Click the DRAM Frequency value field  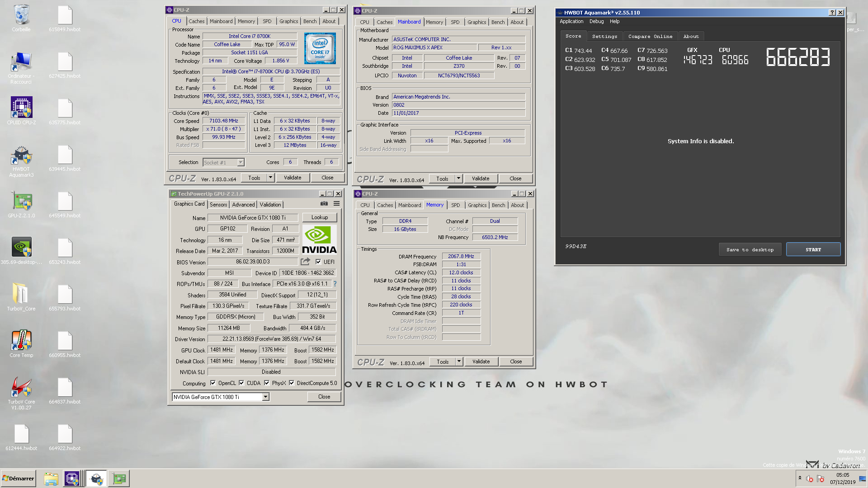click(x=461, y=256)
